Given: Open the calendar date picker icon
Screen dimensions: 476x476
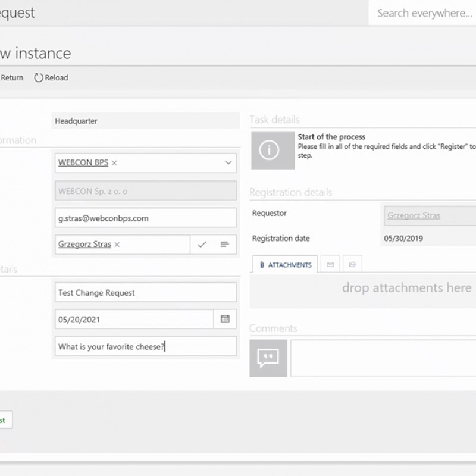Looking at the screenshot, I should 225,319.
